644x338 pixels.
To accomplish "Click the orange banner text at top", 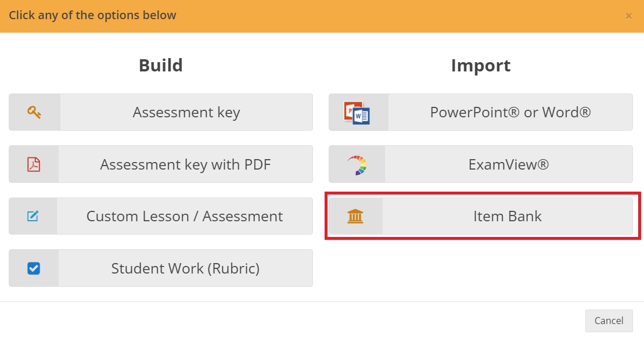I will tap(92, 15).
